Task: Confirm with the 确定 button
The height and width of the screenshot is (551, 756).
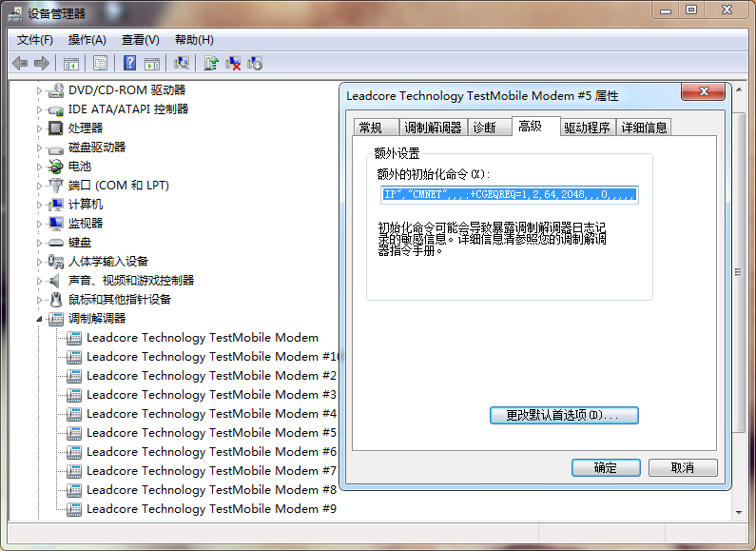Action: coord(606,467)
